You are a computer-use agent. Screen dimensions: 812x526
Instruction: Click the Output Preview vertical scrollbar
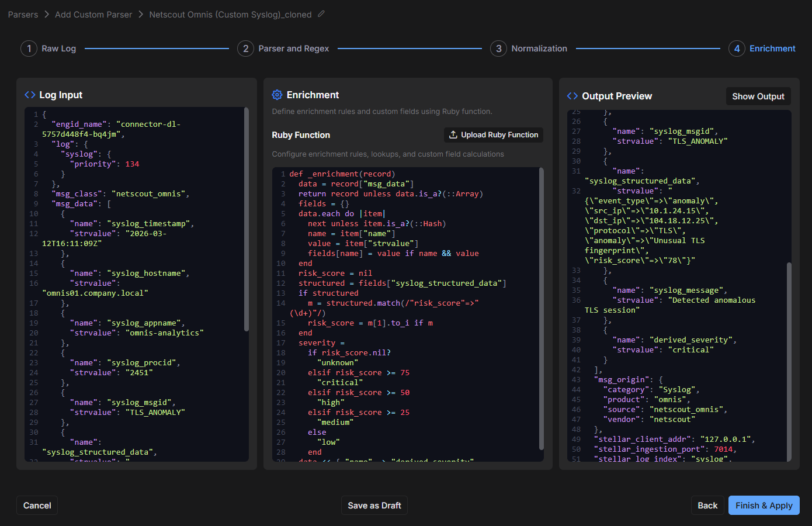[789, 361]
